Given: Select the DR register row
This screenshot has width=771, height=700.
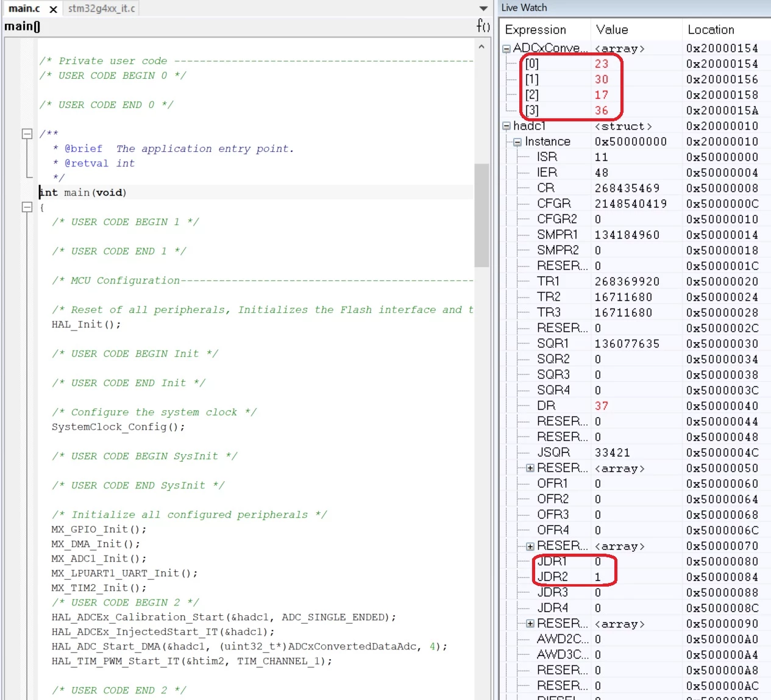Looking at the screenshot, I should pyautogui.click(x=636, y=406).
